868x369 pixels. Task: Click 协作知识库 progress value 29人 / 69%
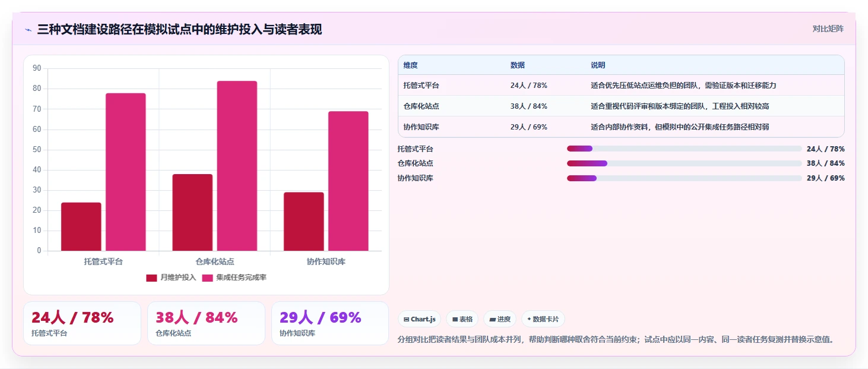[x=825, y=178]
